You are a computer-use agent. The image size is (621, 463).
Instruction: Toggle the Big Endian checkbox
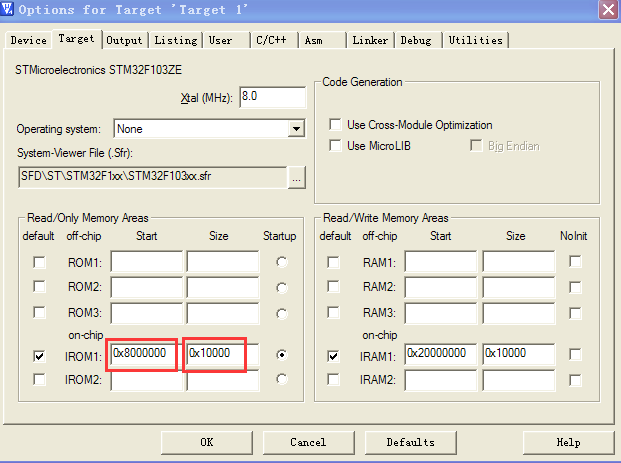(476, 146)
